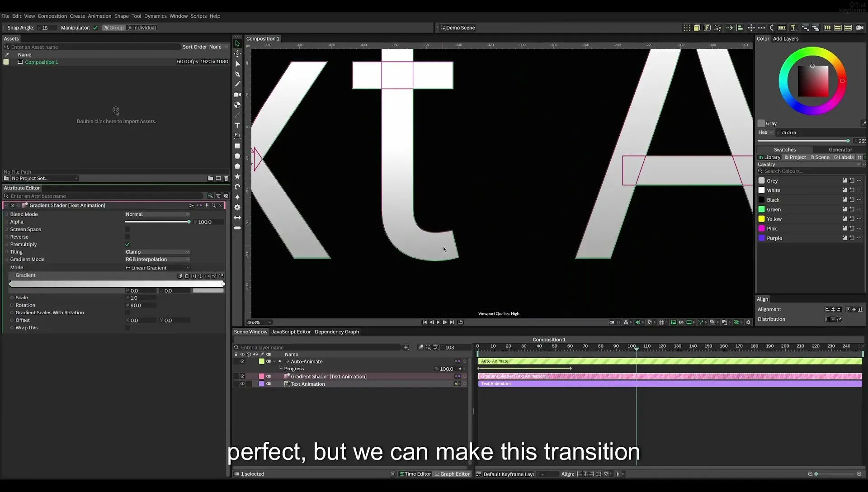Switch to the Generator swatches tab
The width and height of the screenshot is (868, 492).
click(x=840, y=150)
